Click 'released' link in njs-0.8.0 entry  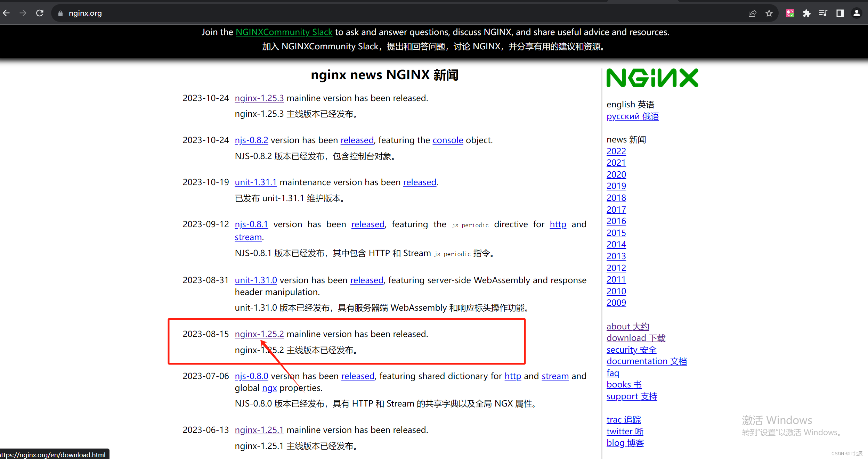pyautogui.click(x=358, y=376)
